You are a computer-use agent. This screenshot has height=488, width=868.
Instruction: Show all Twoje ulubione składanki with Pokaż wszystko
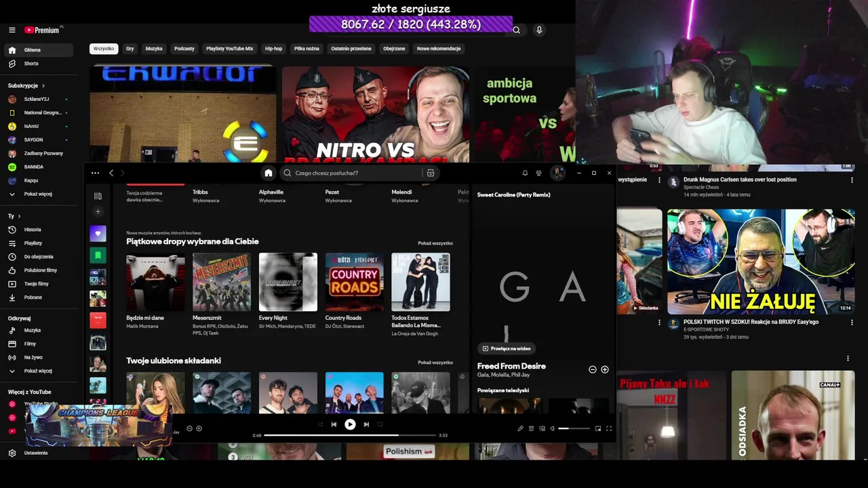[435, 362]
